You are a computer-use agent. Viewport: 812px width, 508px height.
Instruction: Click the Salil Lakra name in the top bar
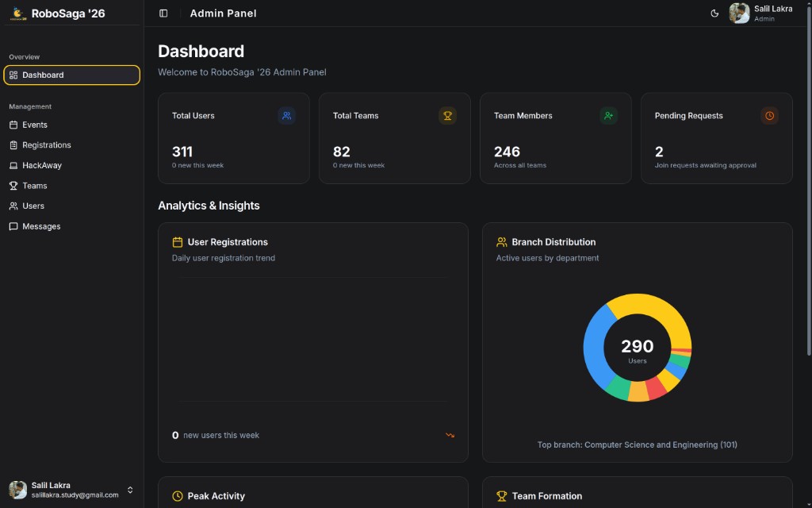(x=773, y=9)
